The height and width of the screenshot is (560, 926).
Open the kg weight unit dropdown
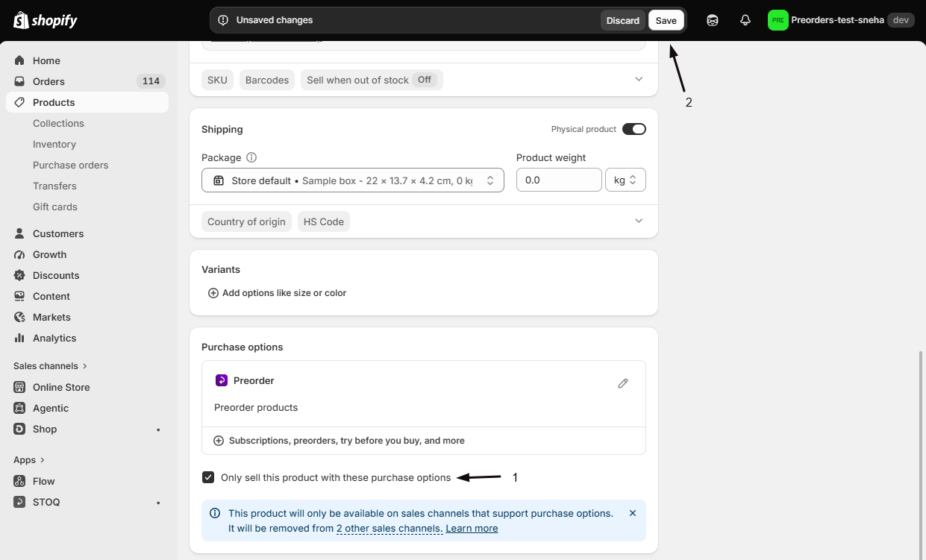625,180
